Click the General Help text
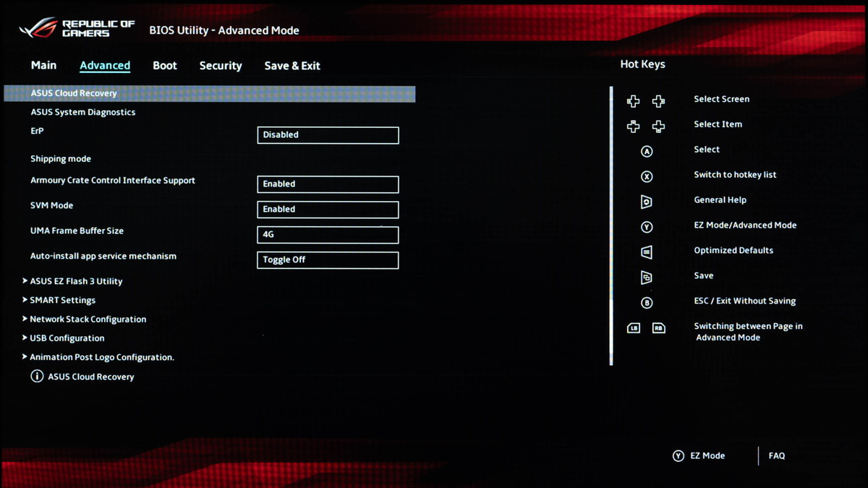The width and height of the screenshot is (868, 488). pos(720,200)
